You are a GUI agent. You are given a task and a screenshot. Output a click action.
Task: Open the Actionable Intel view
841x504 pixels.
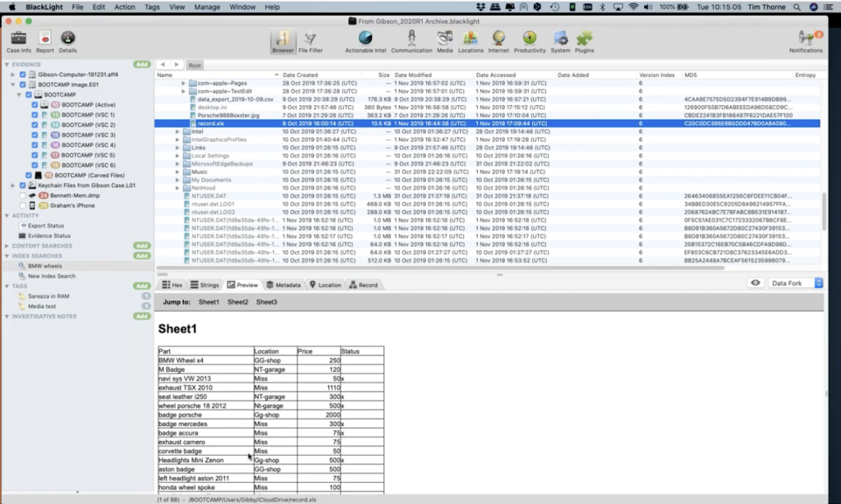pos(365,42)
